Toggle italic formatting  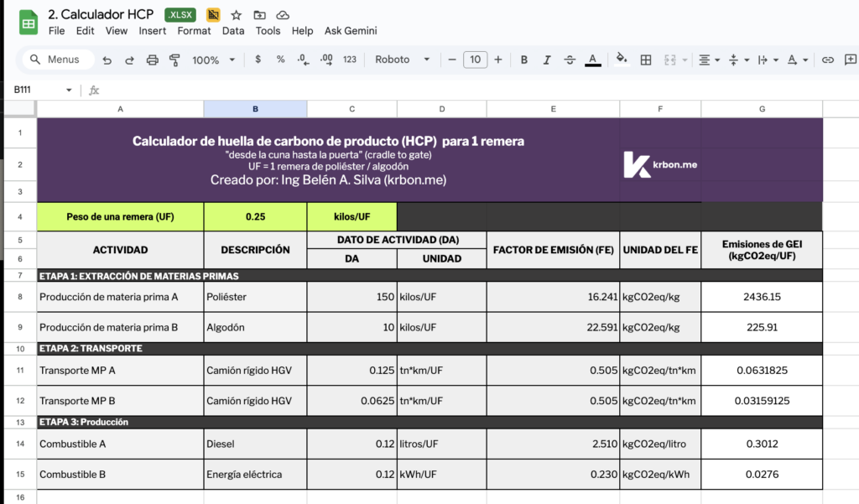coord(546,60)
